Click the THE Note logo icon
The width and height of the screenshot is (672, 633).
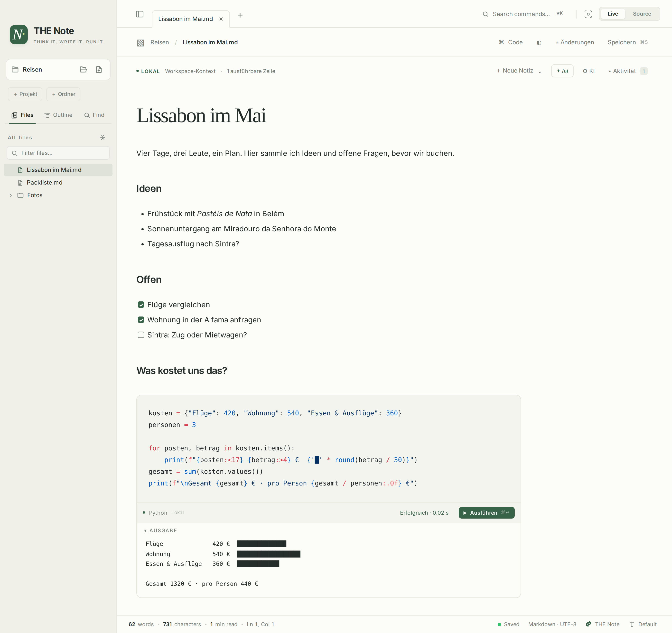[x=19, y=35]
